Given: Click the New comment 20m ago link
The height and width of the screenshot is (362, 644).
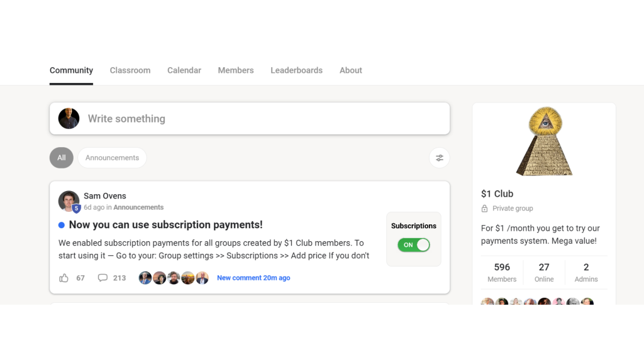Looking at the screenshot, I should 253,278.
